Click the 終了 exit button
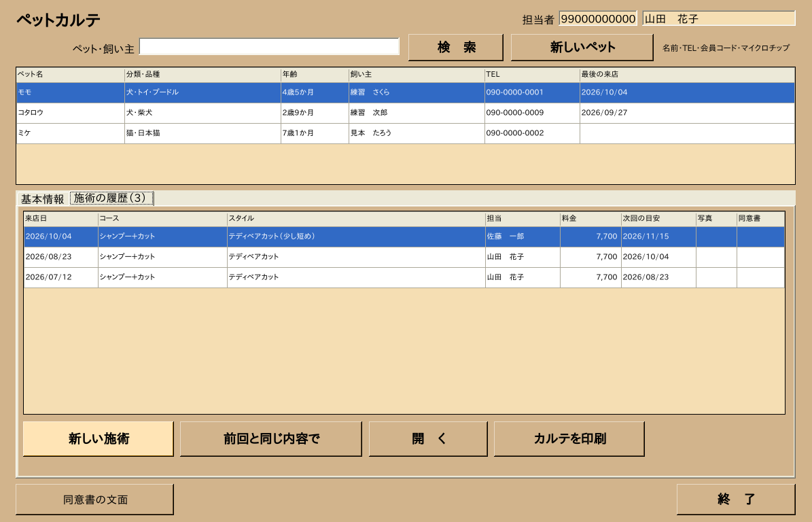Viewport: 812px width, 522px height. [x=736, y=499]
